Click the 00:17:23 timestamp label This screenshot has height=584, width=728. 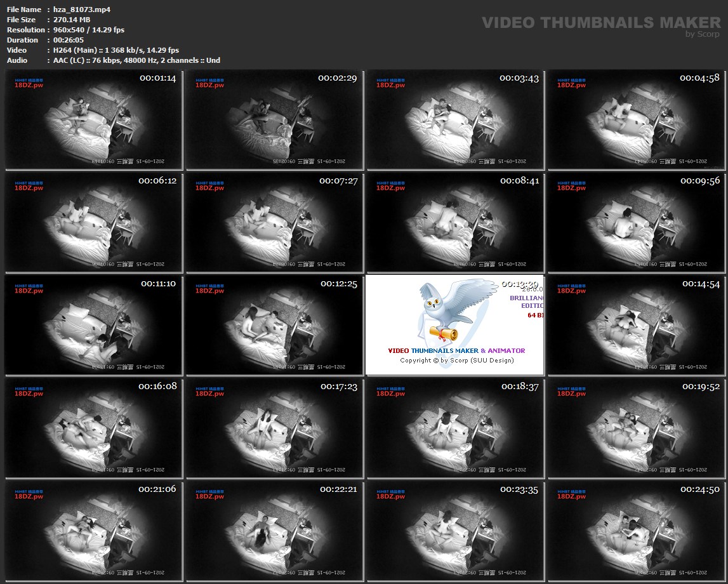[338, 387]
